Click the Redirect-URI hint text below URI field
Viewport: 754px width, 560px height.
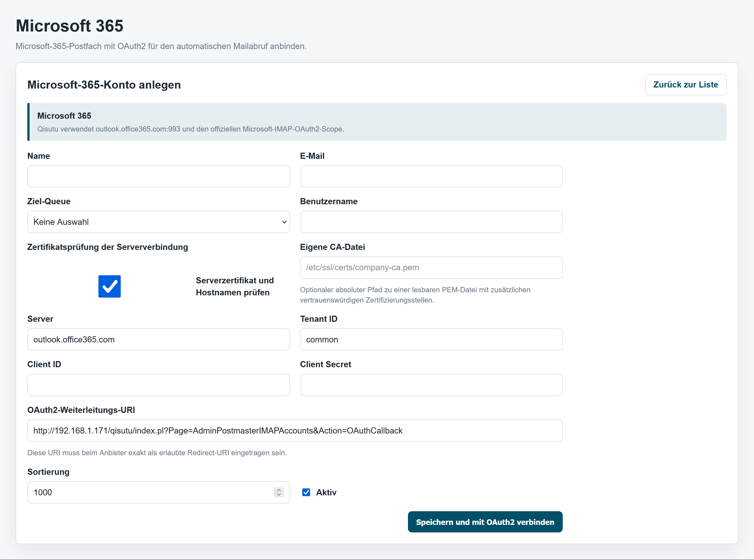coord(157,453)
